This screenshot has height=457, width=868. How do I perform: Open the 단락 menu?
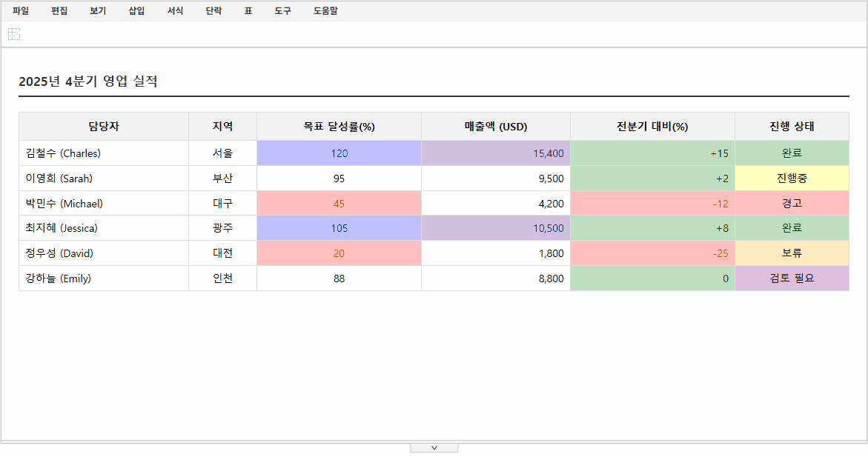click(213, 10)
